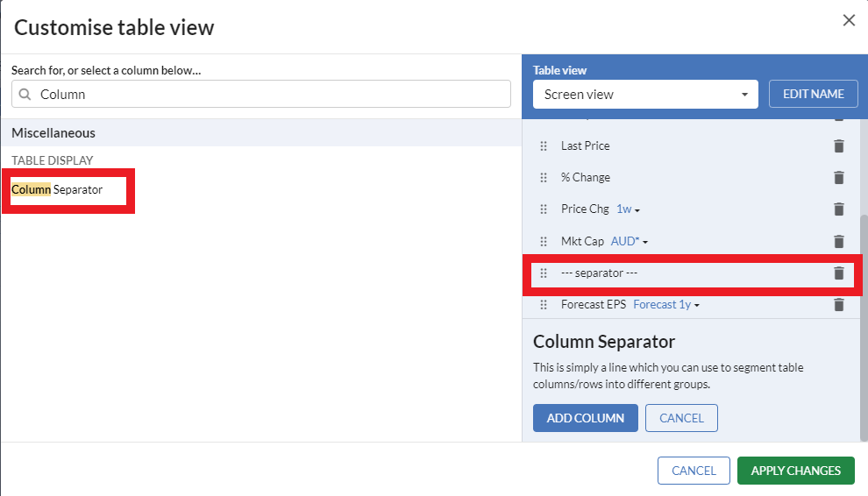Click the TABLE DISPLAY subheading
Screen dimensions: 868x496
(52, 160)
